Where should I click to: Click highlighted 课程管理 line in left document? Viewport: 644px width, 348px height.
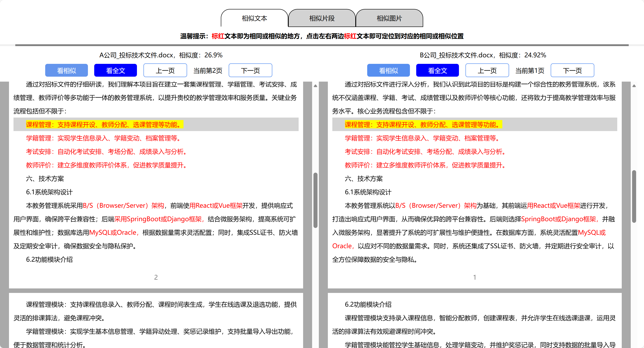point(105,125)
